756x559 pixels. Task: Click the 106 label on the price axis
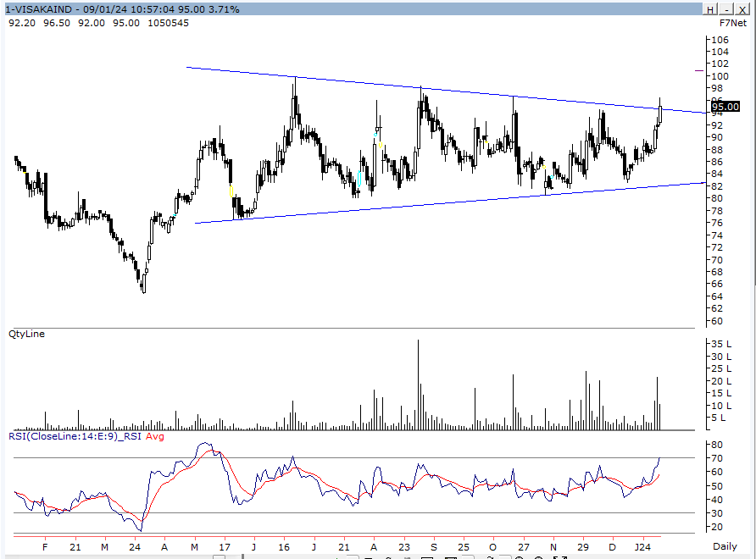click(720, 40)
